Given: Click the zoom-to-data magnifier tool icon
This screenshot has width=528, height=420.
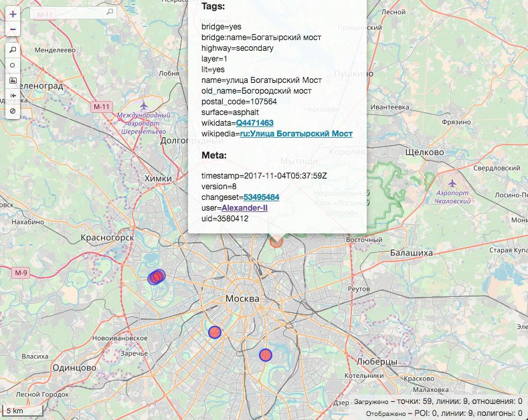Looking at the screenshot, I should [x=13, y=50].
